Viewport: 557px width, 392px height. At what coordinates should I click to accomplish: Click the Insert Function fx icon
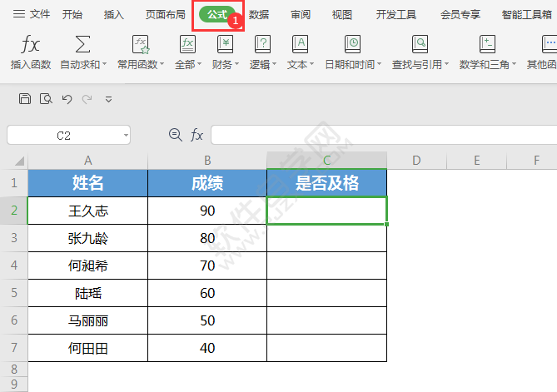(30, 44)
